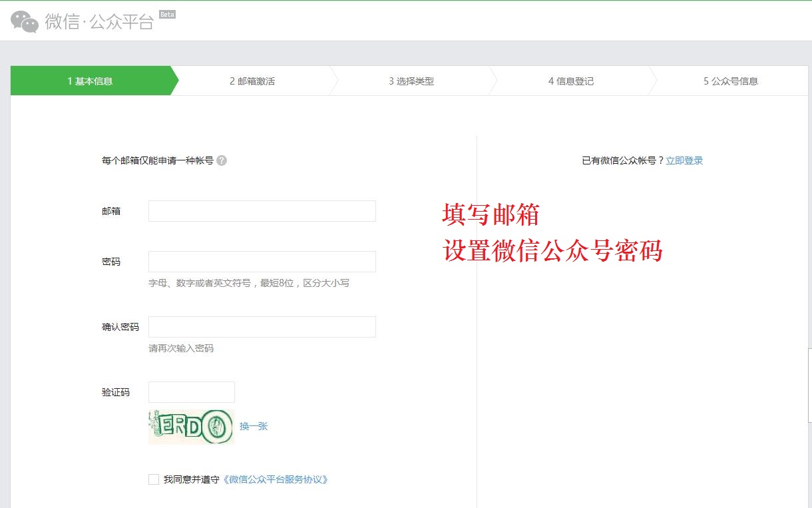Screen dimensions: 812x508
Task: Click the 我同意并遵守 label text
Action: (x=192, y=479)
